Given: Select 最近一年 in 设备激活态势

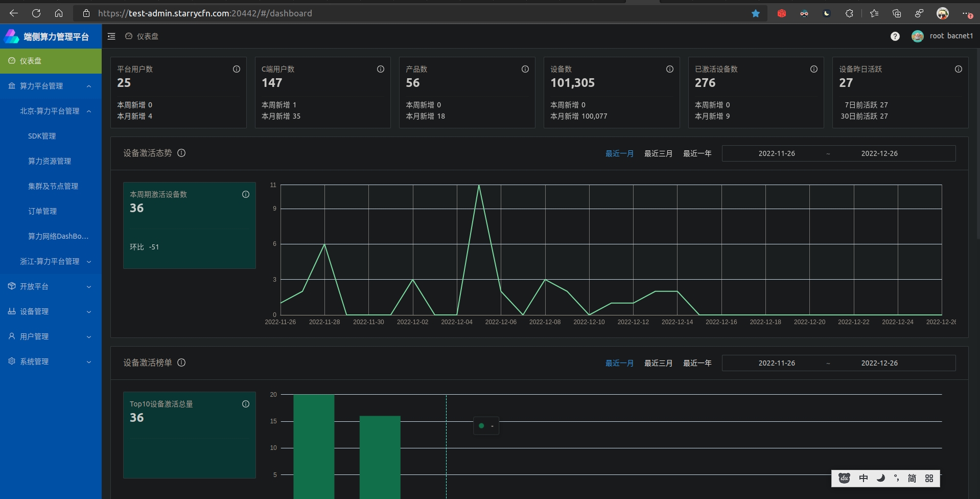Looking at the screenshot, I should pyautogui.click(x=697, y=153).
